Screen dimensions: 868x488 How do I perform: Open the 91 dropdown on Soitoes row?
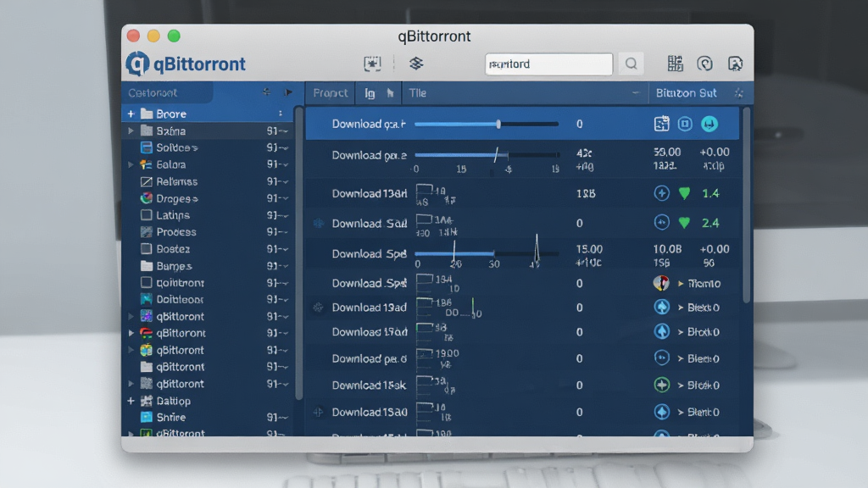278,147
